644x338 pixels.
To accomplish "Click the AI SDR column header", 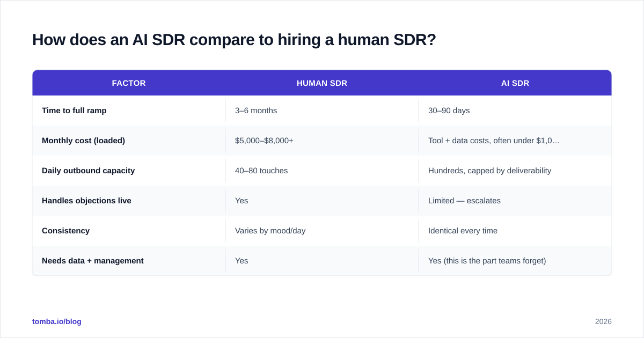I will (515, 83).
